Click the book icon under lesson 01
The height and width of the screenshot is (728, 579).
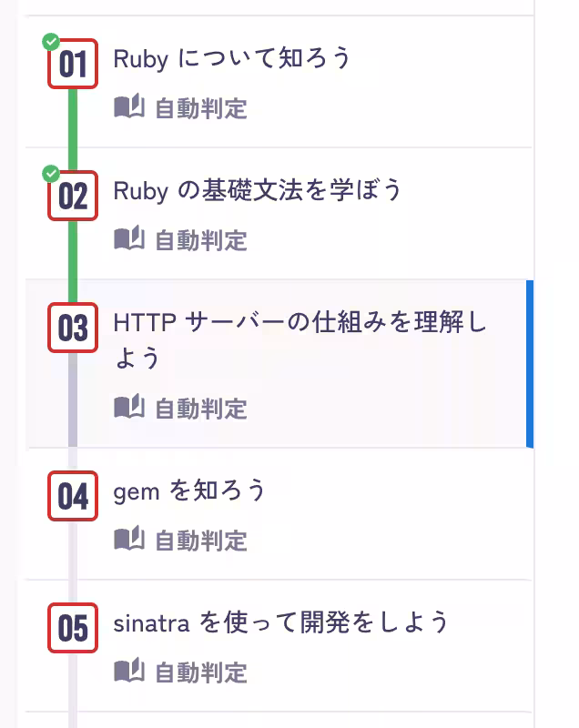coord(128,107)
